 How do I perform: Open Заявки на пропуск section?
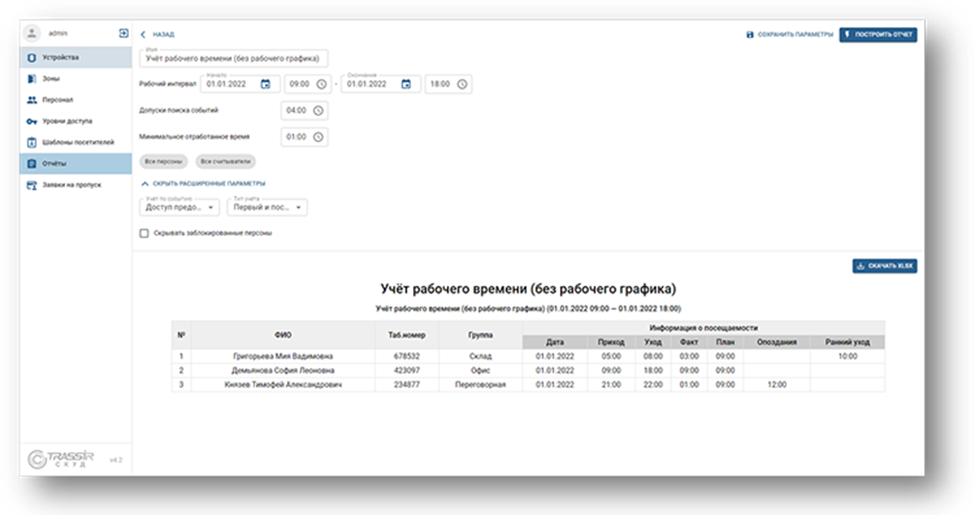76,185
